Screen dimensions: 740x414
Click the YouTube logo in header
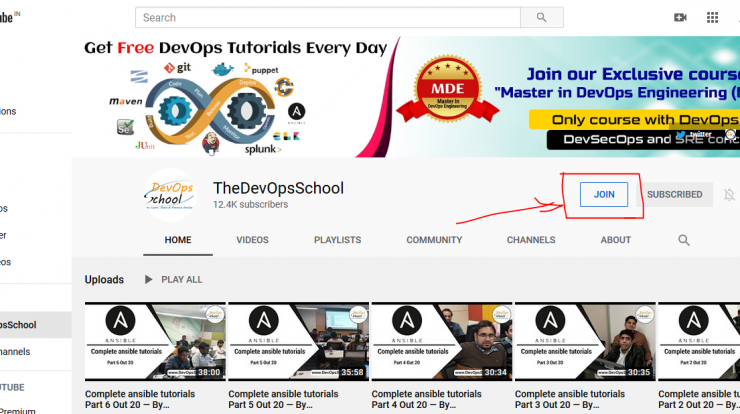[9, 17]
